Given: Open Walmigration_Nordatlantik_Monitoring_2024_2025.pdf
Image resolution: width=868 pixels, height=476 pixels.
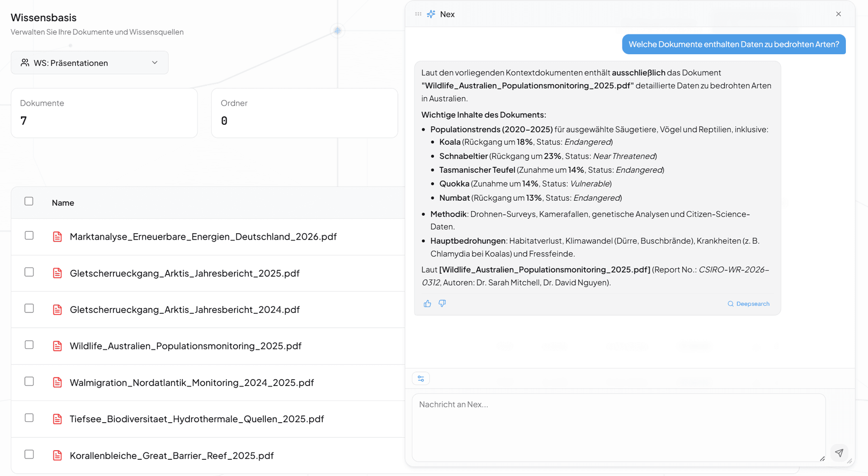Looking at the screenshot, I should click(x=192, y=382).
